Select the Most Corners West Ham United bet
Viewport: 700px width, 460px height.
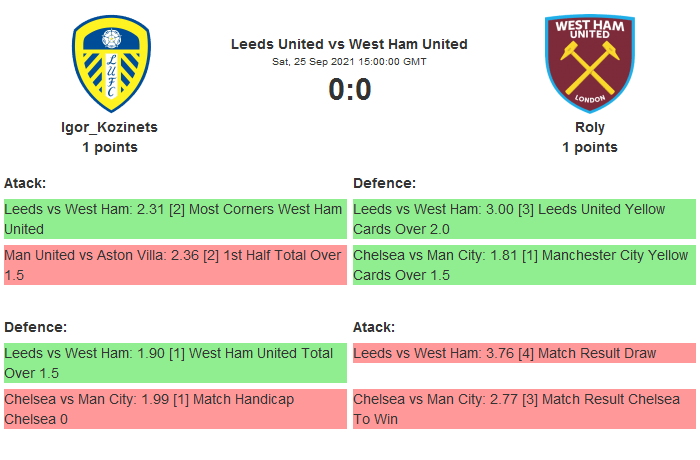(174, 219)
